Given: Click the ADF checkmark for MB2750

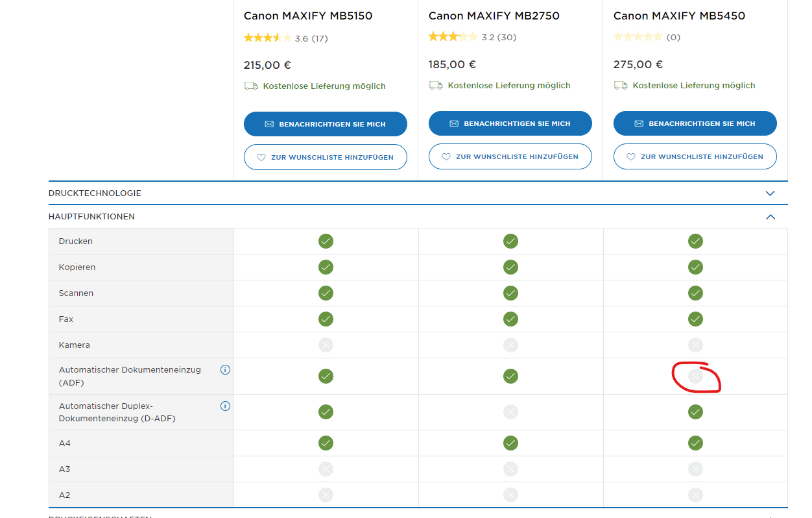Looking at the screenshot, I should click(510, 376).
